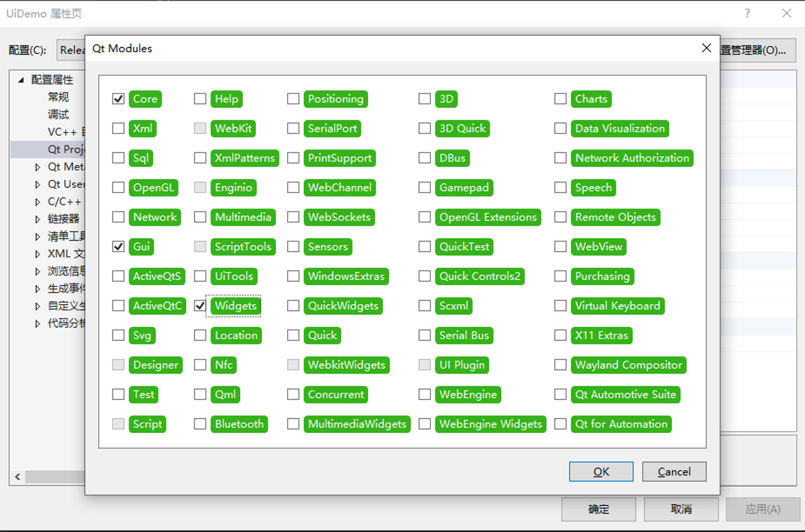Expand the 链接器 tree node

coord(38,219)
